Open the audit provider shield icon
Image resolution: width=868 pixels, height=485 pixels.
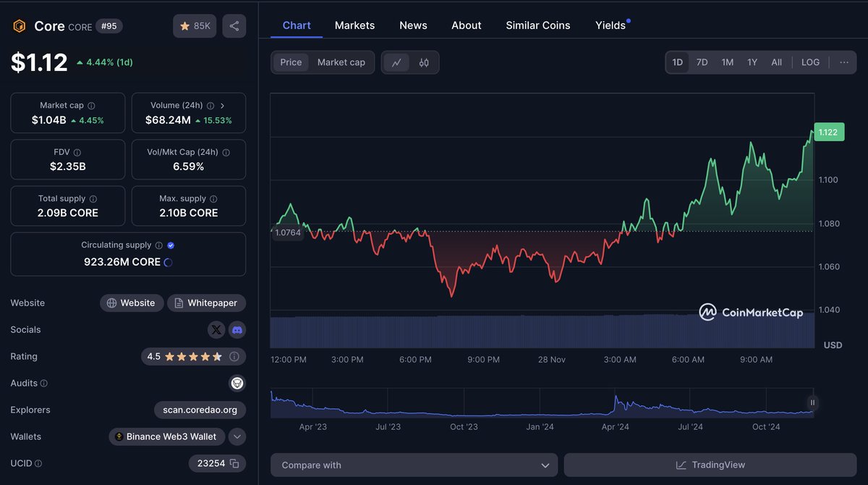[x=237, y=383]
